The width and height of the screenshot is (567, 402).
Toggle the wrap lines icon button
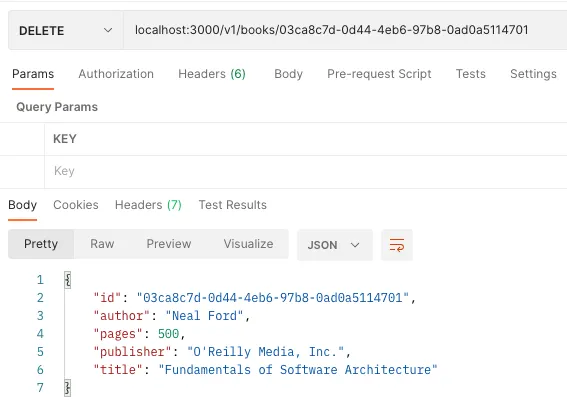coord(397,245)
